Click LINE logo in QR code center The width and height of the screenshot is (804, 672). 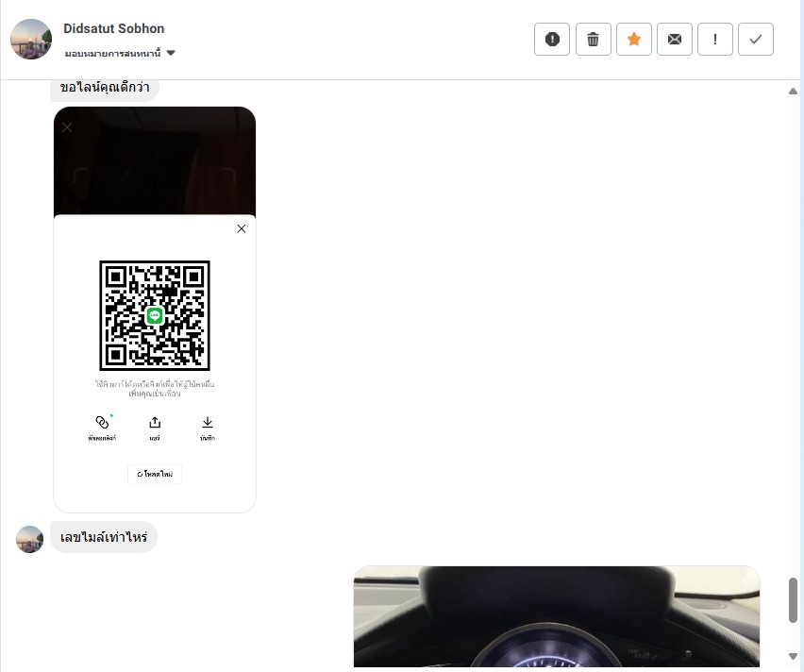tap(155, 315)
